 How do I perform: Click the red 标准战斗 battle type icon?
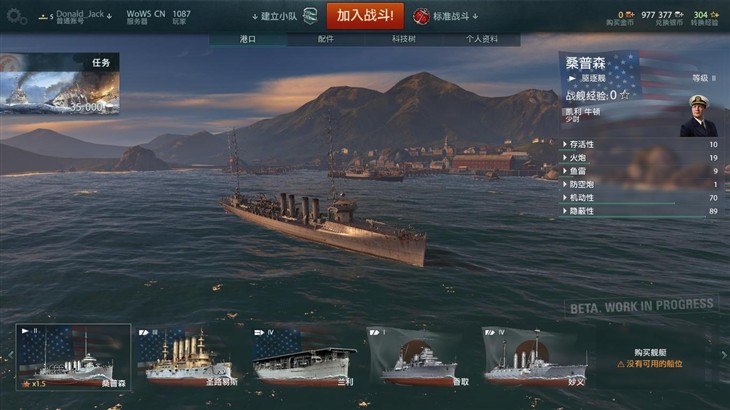pos(421,17)
